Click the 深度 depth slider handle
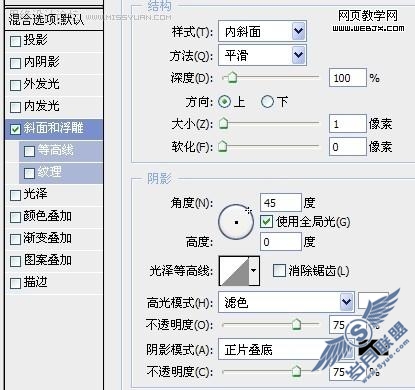The image size is (415, 390). tap(232, 78)
